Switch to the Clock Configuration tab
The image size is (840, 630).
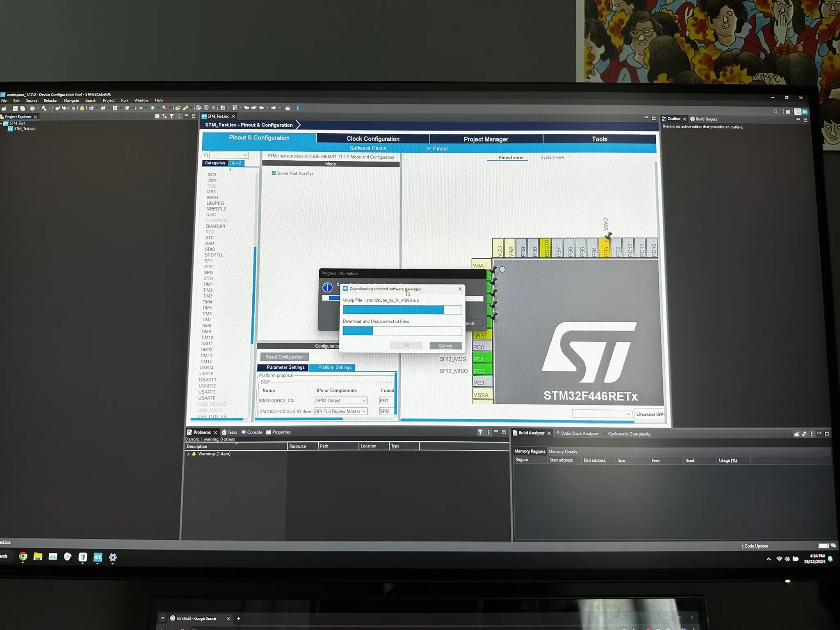373,139
